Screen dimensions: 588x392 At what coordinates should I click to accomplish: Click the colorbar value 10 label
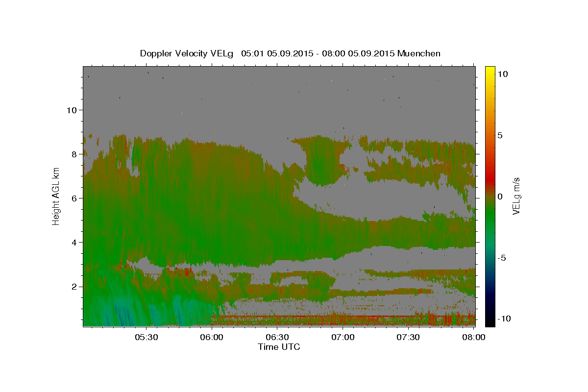coord(502,74)
